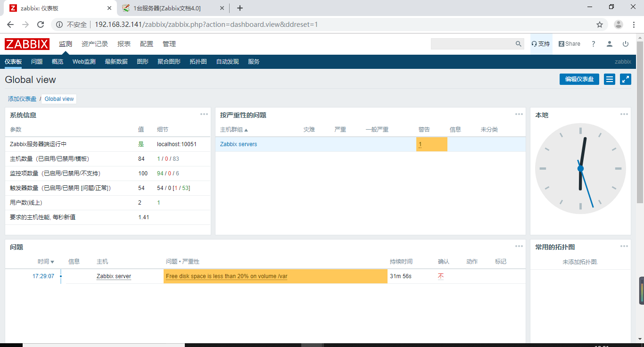Open Zabbix server host link
644x347 pixels.
pos(114,276)
